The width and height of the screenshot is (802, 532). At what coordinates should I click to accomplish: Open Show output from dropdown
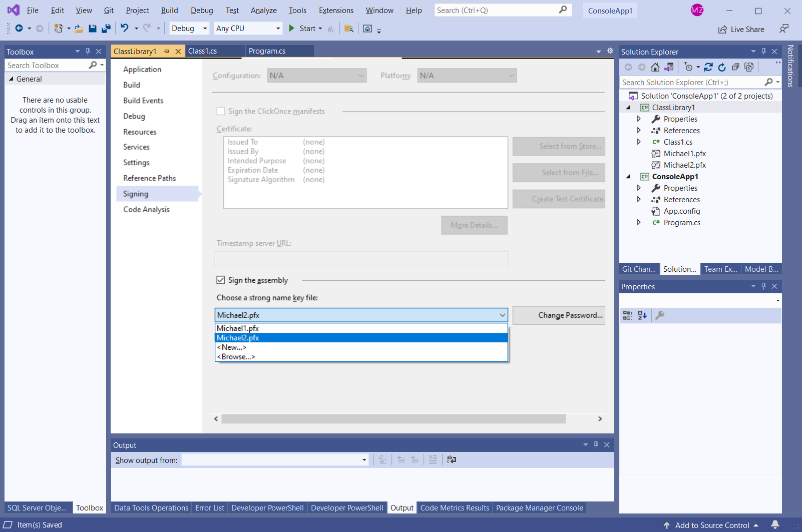tap(275, 460)
